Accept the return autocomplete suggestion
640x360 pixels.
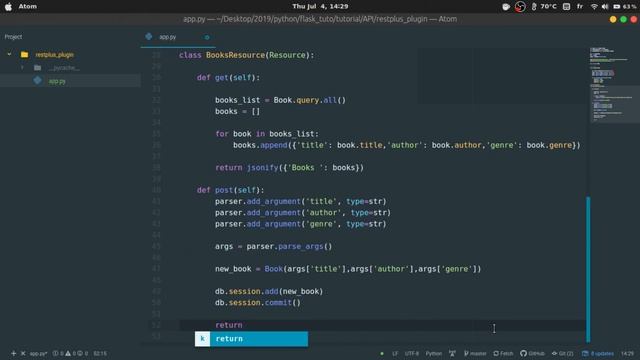click(251, 339)
